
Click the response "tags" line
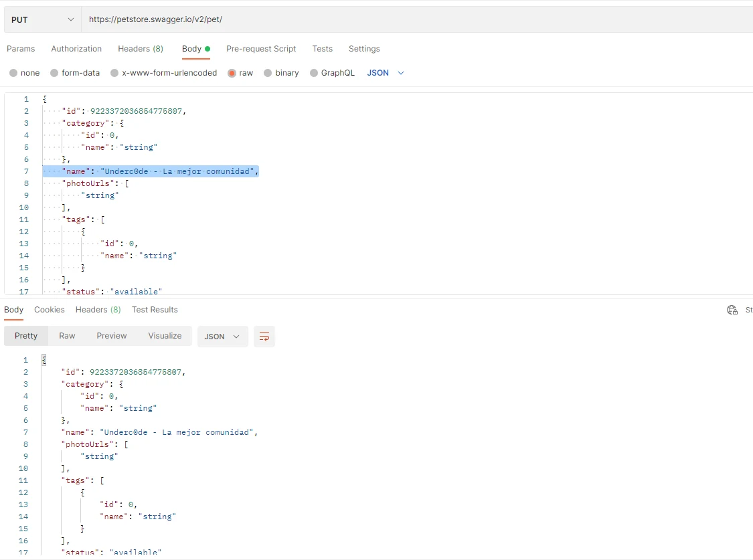coord(82,480)
